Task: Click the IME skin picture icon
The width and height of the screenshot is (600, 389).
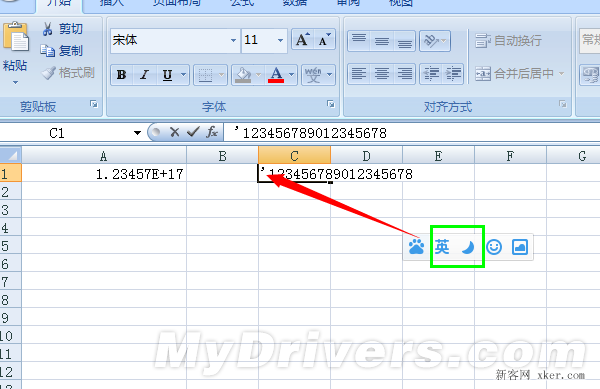Action: click(520, 247)
